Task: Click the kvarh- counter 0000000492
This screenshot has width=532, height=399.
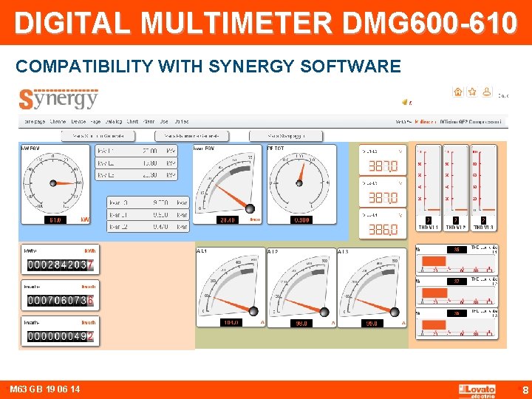Action: (x=61, y=331)
